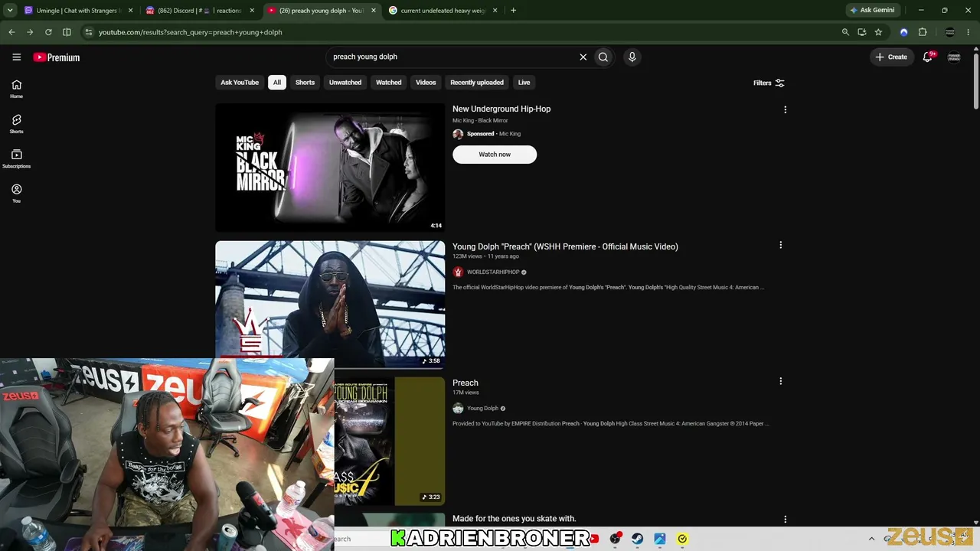The image size is (980, 551).
Task: Open OBS Studio from the taskbar
Action: coord(615,539)
